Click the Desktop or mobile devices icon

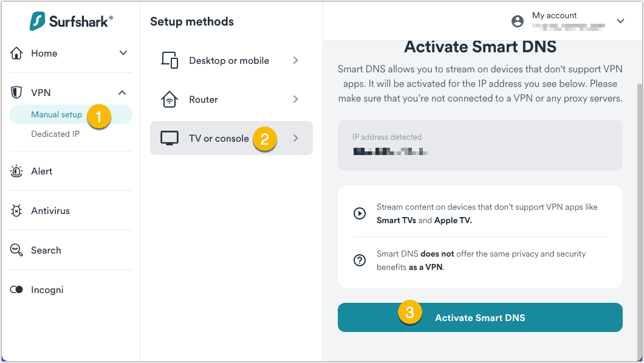click(170, 60)
